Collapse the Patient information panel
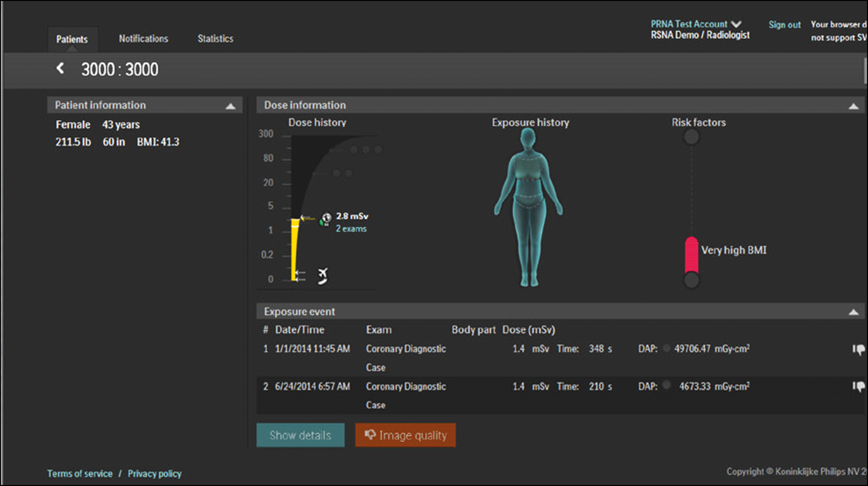The width and height of the screenshot is (868, 486). coord(230,106)
